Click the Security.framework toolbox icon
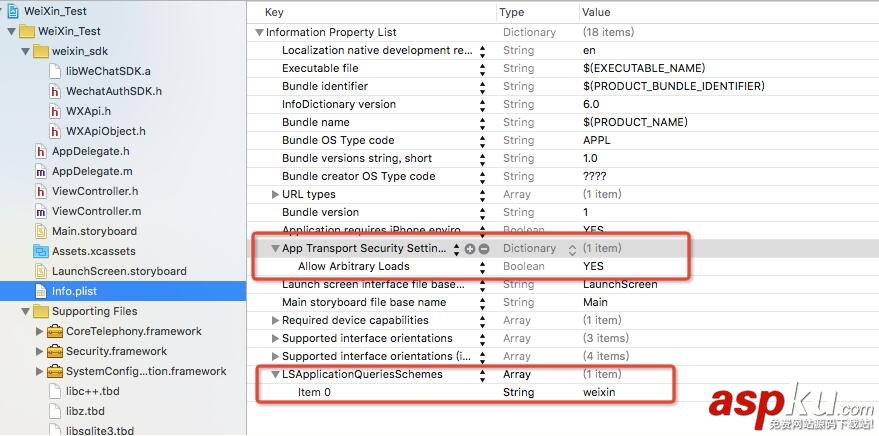The height and width of the screenshot is (436, 879). pos(55,351)
